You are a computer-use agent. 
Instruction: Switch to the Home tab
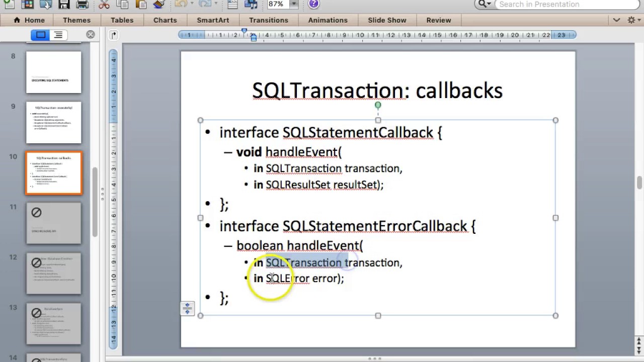click(x=29, y=20)
